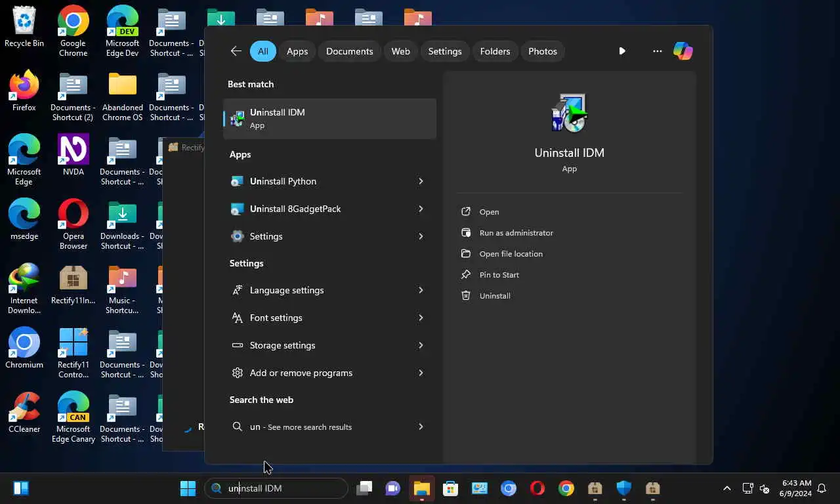
Task: Launch CCleaner desktop icon
Action: [x=24, y=412]
